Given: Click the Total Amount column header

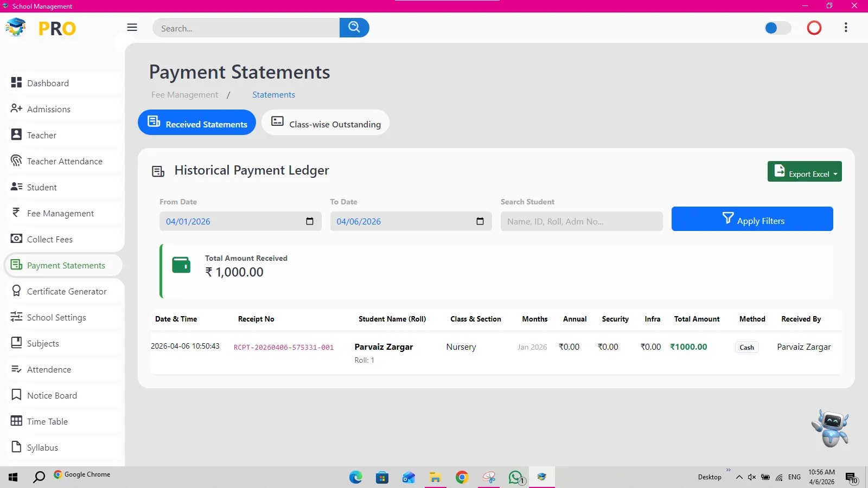Looking at the screenshot, I should pyautogui.click(x=697, y=319).
